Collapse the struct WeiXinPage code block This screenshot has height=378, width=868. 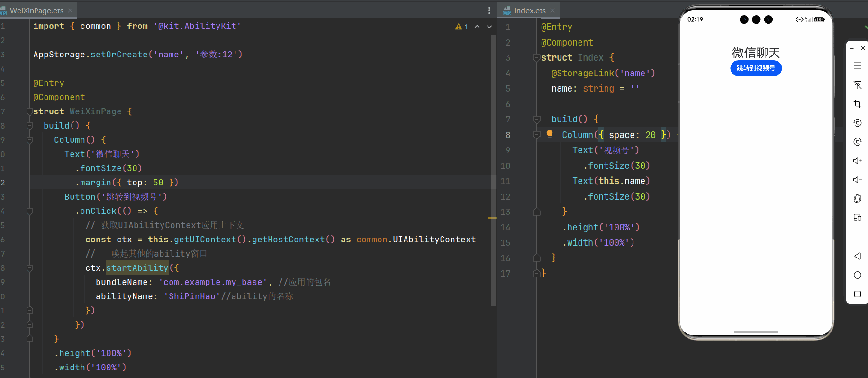point(29,111)
